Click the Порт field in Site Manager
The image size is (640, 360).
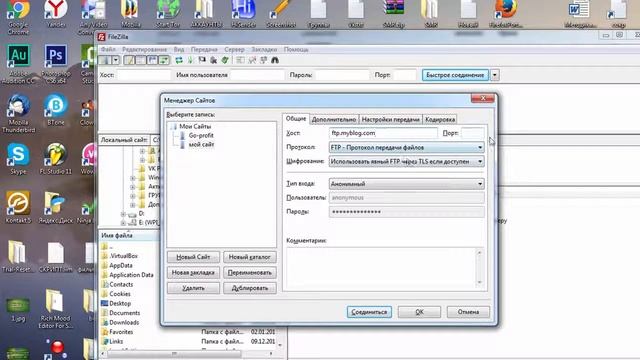[x=472, y=133]
